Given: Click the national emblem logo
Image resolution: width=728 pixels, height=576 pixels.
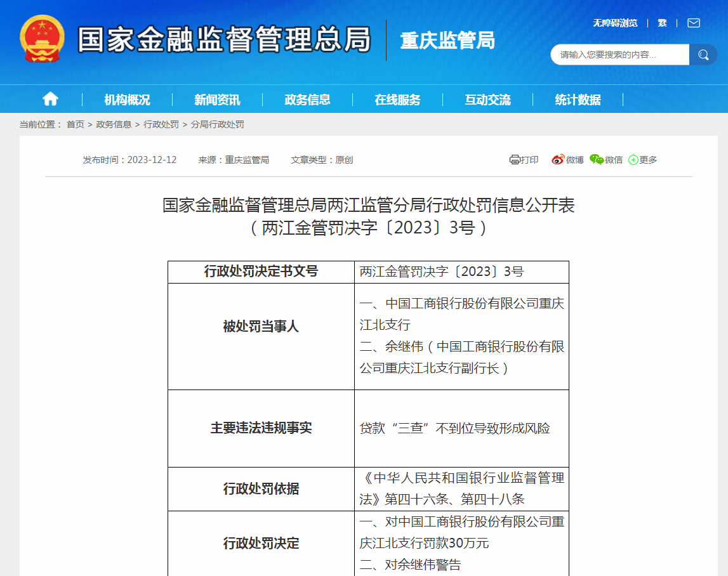Looking at the screenshot, I should pyautogui.click(x=42, y=39).
